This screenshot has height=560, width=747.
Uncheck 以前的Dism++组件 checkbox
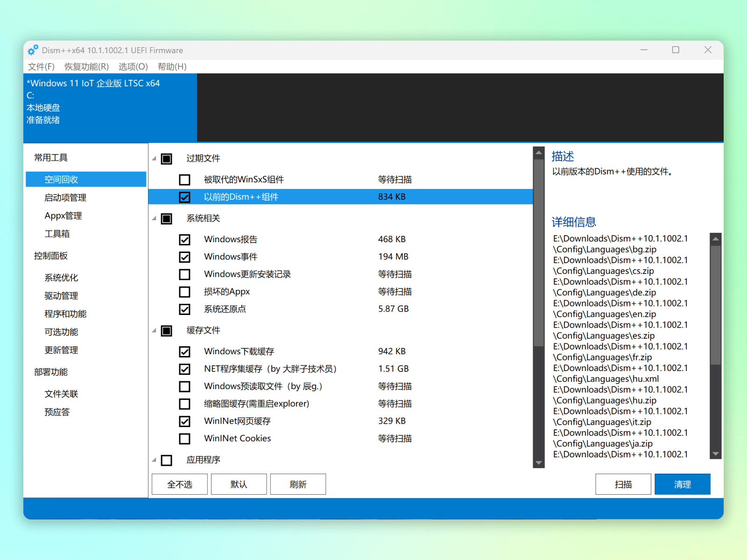(185, 197)
